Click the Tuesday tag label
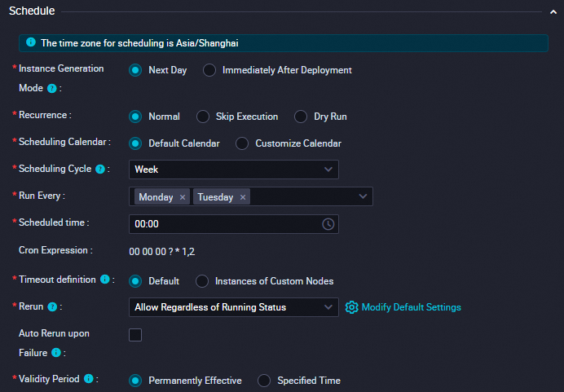This screenshot has width=564, height=392. 215,197
